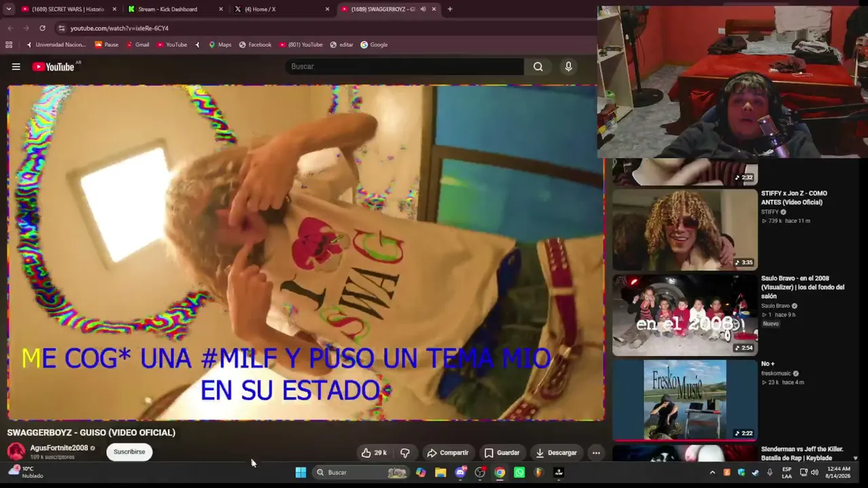Click the Windows taskbar Buscar search box

point(361,472)
